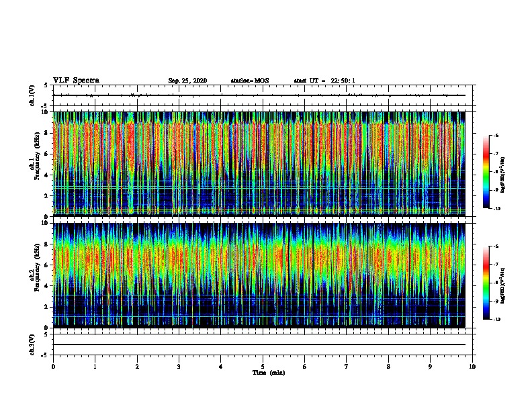Screen dimensions: 532x411
Task: Click the ch.2 spectrogram color scale bar
Action: click(486, 283)
